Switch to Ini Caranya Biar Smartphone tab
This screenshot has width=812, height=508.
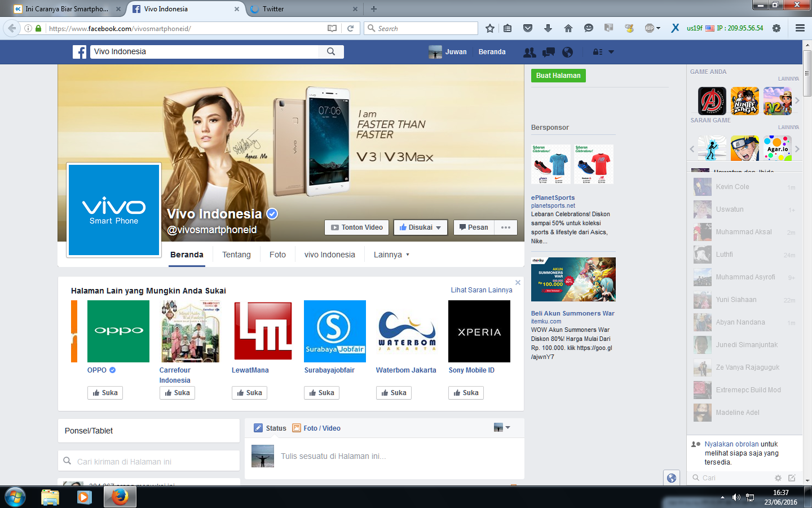(x=68, y=9)
